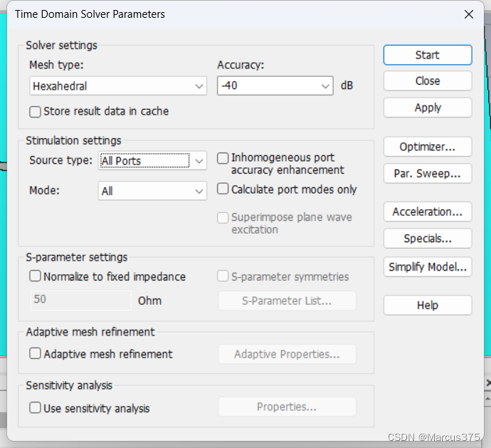Viewport: 491px width, 448px height.
Task: Open Help for solver parameters
Action: pyautogui.click(x=427, y=305)
